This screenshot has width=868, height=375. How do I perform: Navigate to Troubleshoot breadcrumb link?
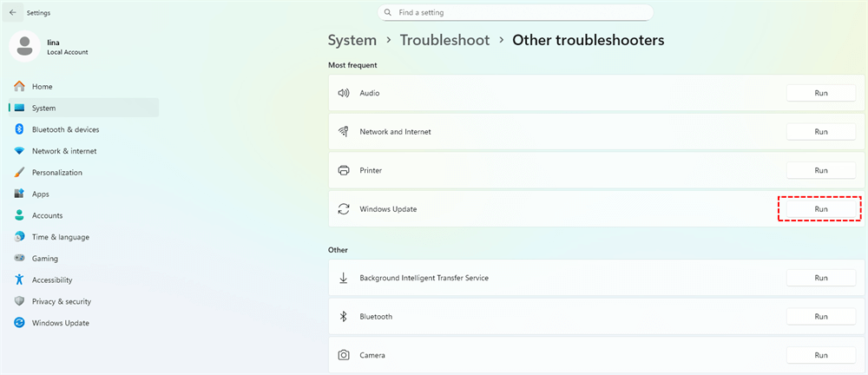pos(444,40)
